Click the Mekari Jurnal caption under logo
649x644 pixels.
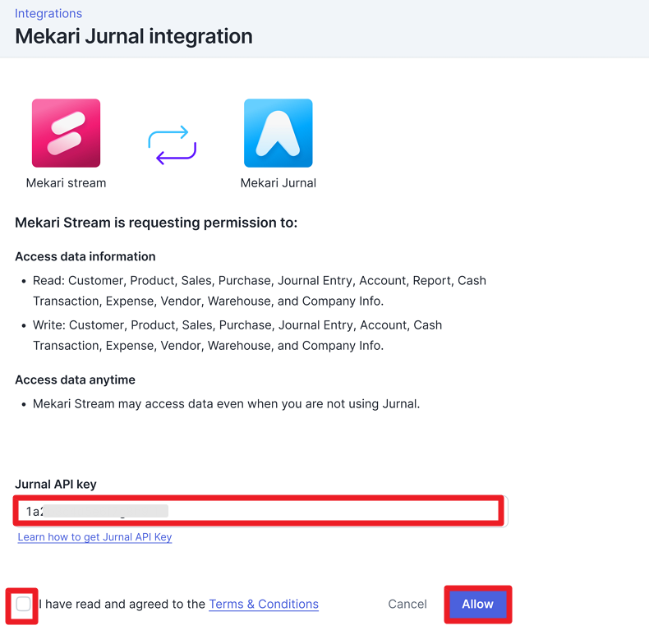[278, 183]
